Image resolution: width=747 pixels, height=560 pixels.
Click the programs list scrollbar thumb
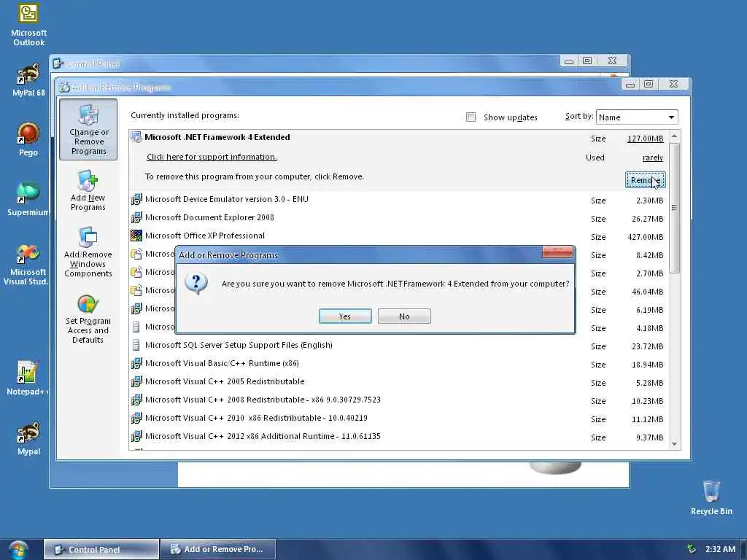(674, 208)
